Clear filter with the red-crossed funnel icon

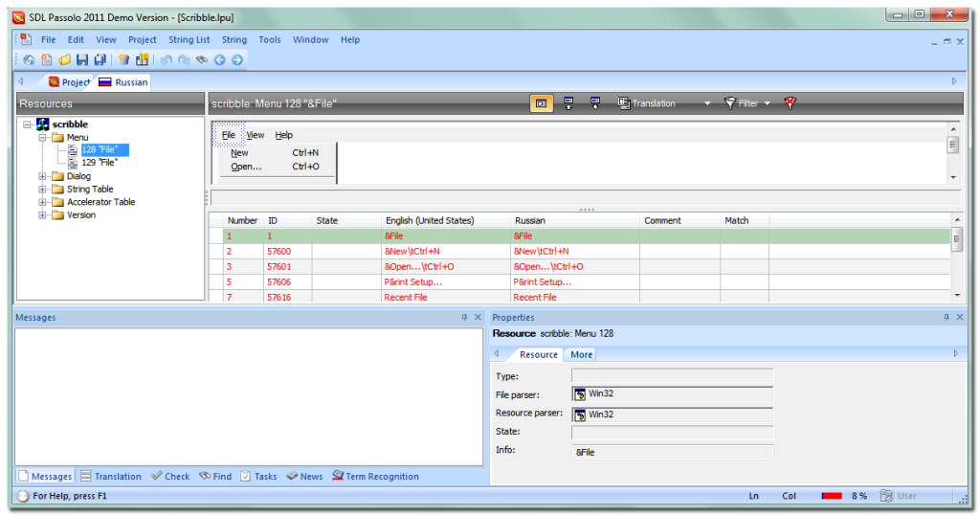790,103
